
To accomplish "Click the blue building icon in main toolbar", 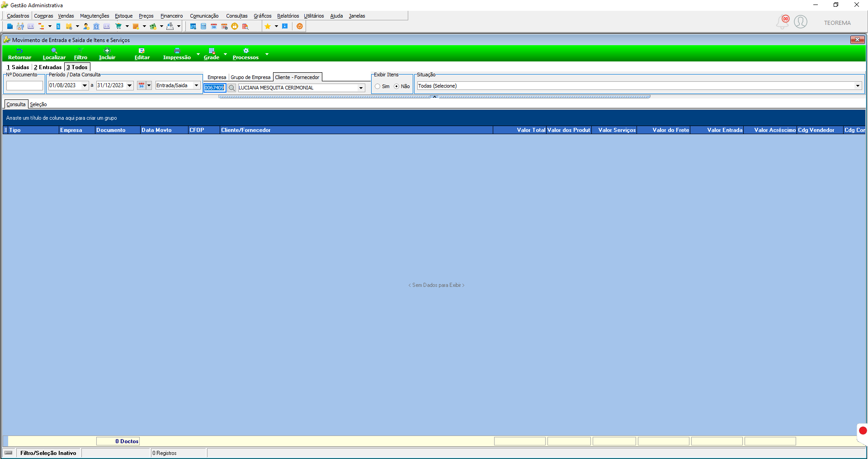I will (10, 26).
